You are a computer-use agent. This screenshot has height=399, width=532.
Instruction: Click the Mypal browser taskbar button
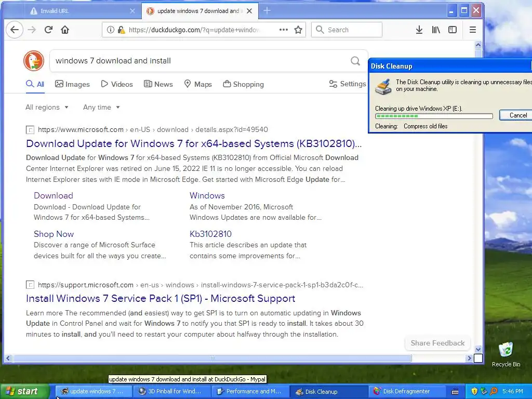point(94,391)
